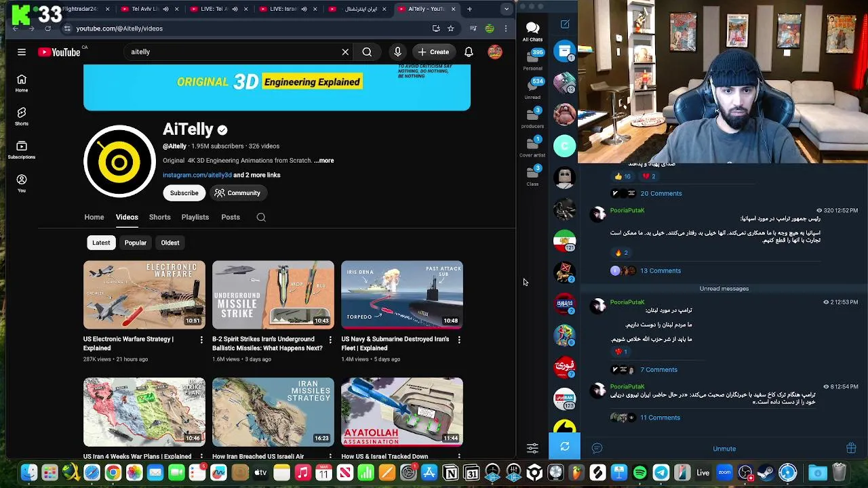
Task: Switch to the Flightradar24 browser tab
Action: click(x=79, y=9)
